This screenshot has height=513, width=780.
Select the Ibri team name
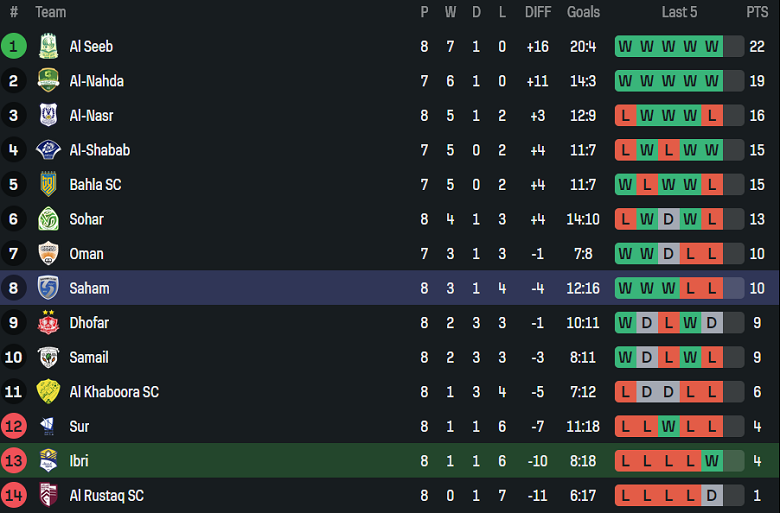coord(79,461)
